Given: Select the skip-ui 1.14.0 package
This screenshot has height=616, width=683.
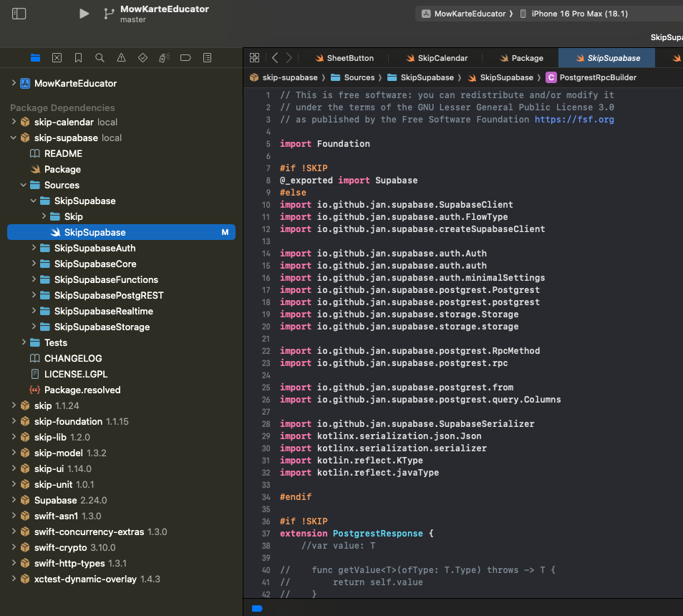Looking at the screenshot, I should coord(63,468).
